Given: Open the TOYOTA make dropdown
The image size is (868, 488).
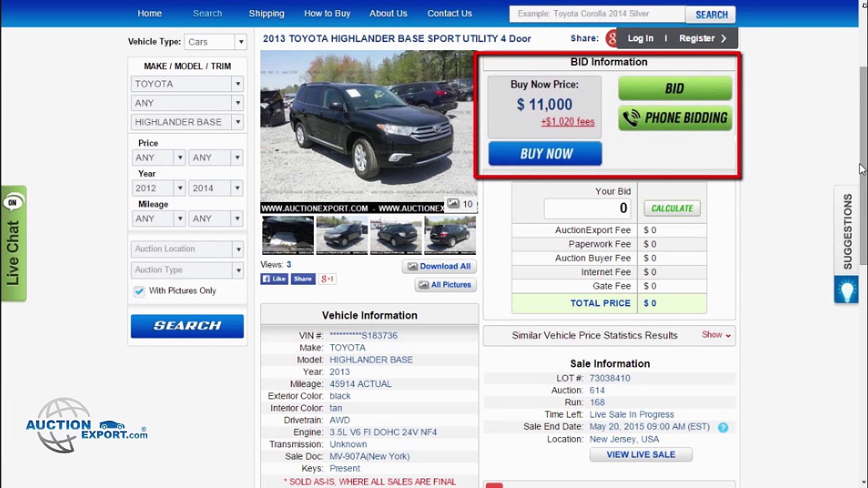Looking at the screenshot, I should [x=187, y=84].
